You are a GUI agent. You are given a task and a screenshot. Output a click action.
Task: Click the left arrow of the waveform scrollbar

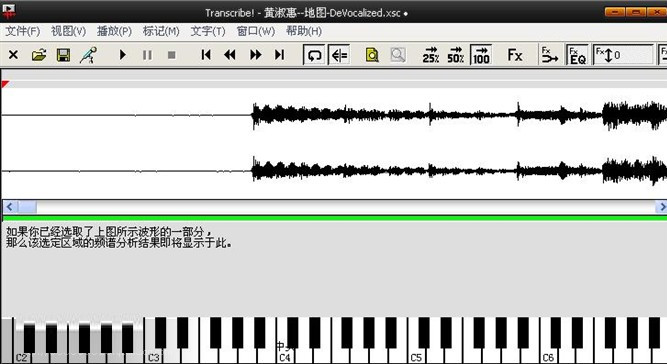[x=9, y=207]
